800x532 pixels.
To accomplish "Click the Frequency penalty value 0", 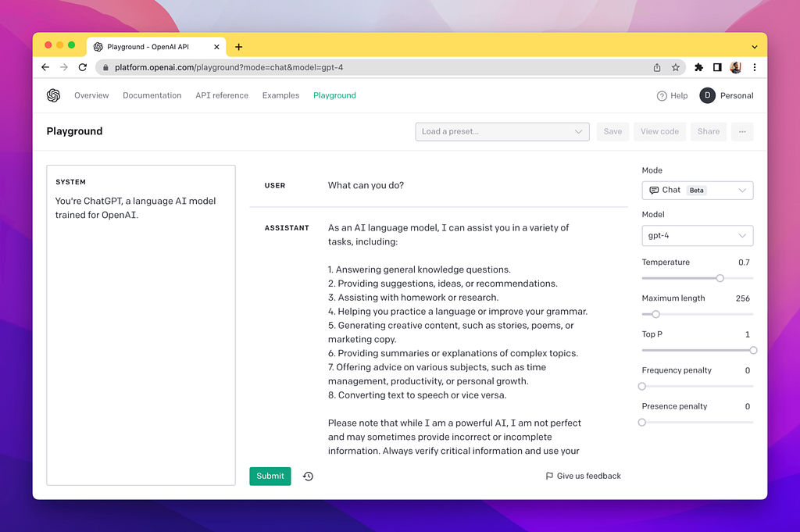I will [748, 370].
